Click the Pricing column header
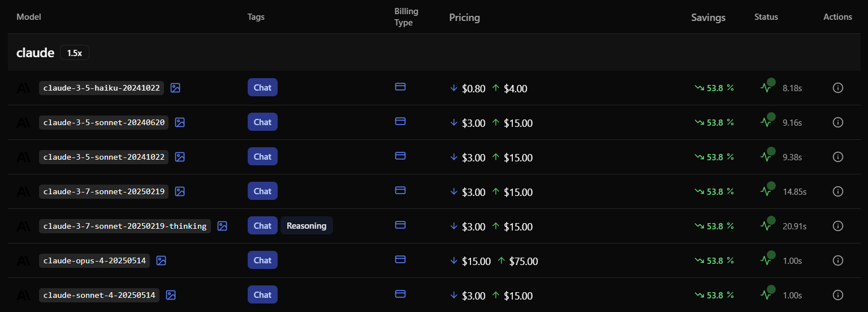Image resolution: width=868 pixels, height=312 pixels. (464, 18)
